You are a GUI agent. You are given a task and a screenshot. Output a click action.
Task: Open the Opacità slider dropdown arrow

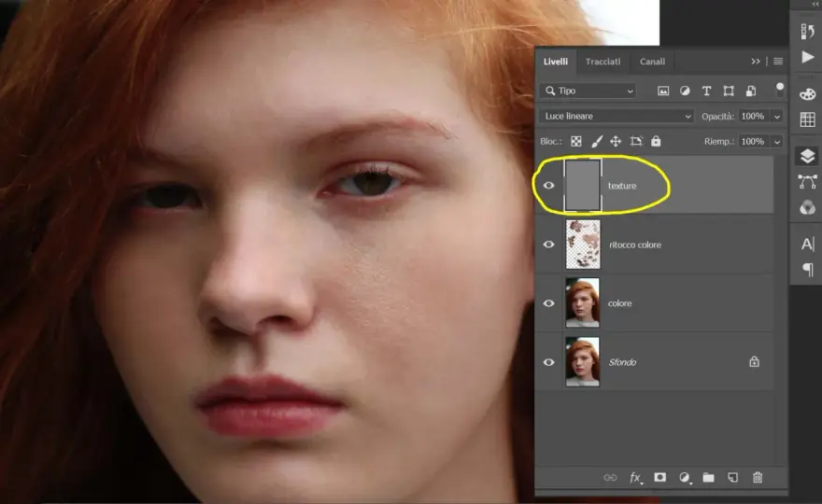point(777,117)
